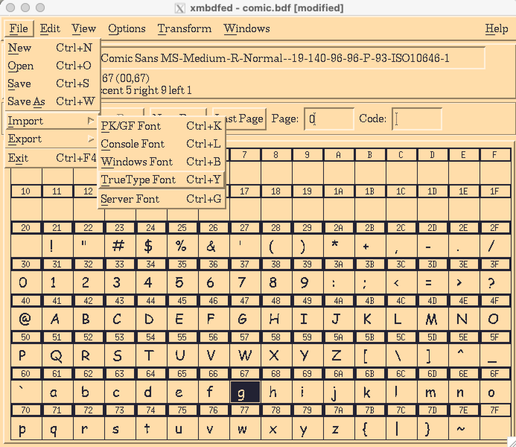
Task: Select the glyph cell for '&'
Action: [x=213, y=246]
